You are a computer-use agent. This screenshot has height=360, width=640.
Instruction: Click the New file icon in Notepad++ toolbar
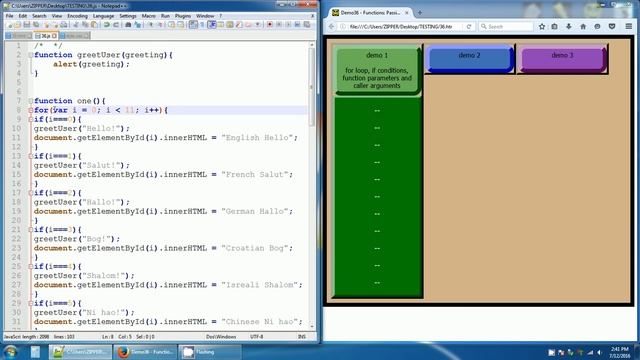click(x=9, y=25)
